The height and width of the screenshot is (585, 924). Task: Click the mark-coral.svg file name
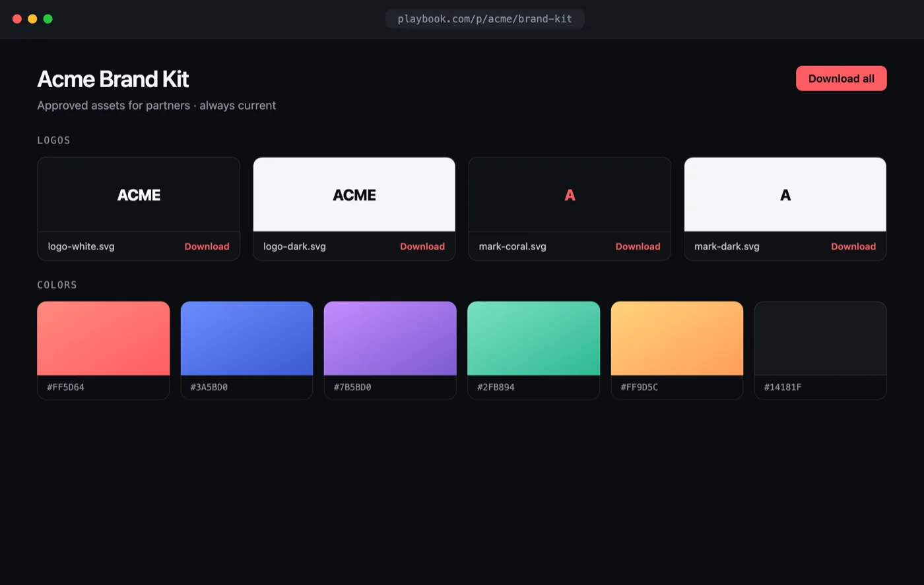[512, 246]
